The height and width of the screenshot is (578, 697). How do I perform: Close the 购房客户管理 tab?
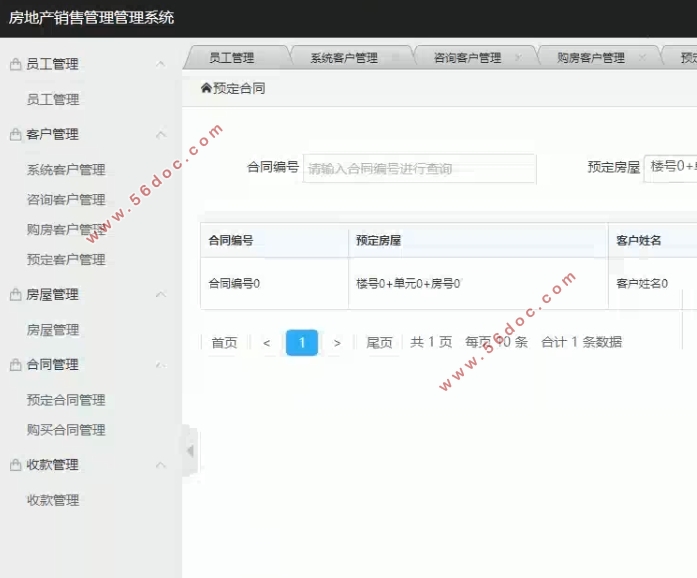click(x=642, y=57)
